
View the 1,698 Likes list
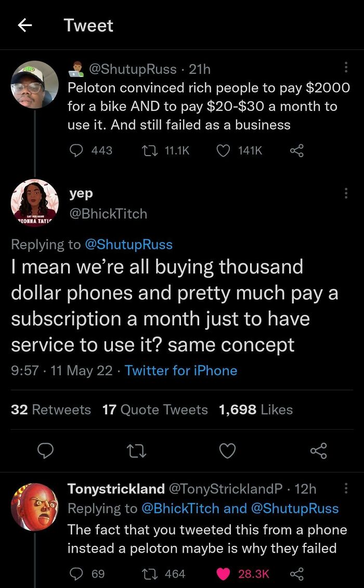point(256,410)
